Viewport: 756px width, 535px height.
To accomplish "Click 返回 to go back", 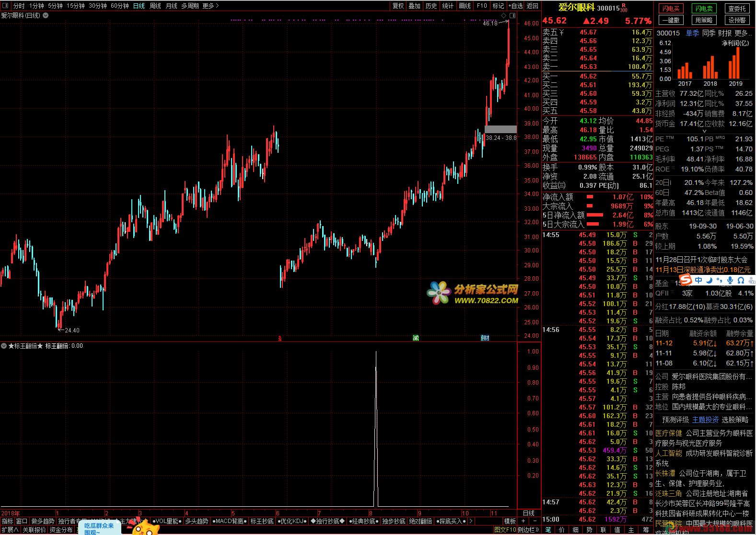I will [533, 6].
